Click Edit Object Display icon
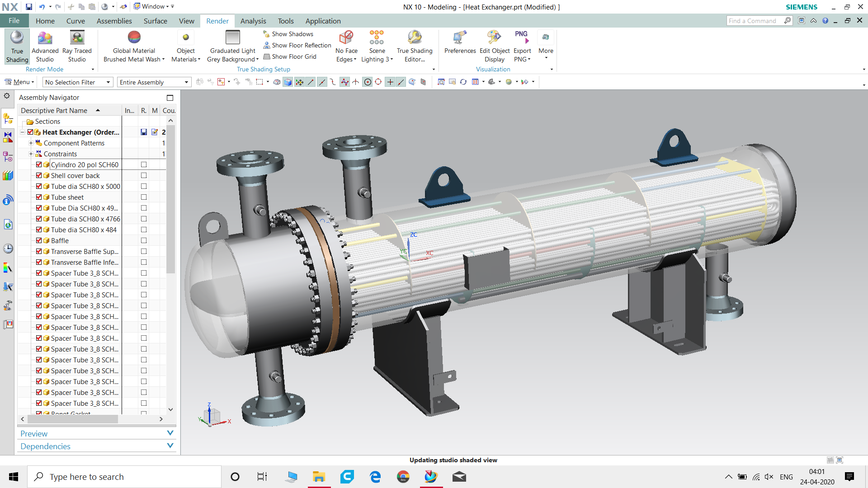Screen dimensions: 868x488 pos(494,37)
